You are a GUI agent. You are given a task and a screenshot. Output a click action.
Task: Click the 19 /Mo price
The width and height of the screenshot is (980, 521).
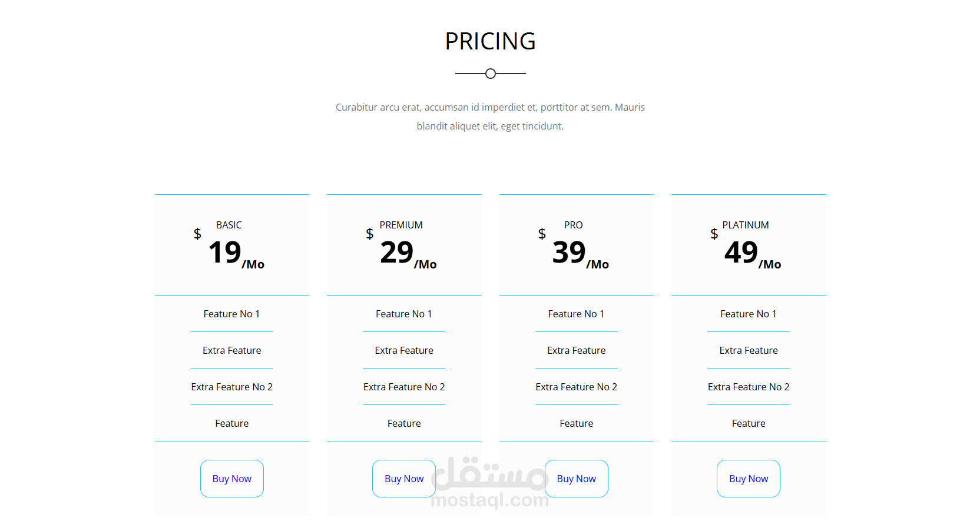[236, 254]
